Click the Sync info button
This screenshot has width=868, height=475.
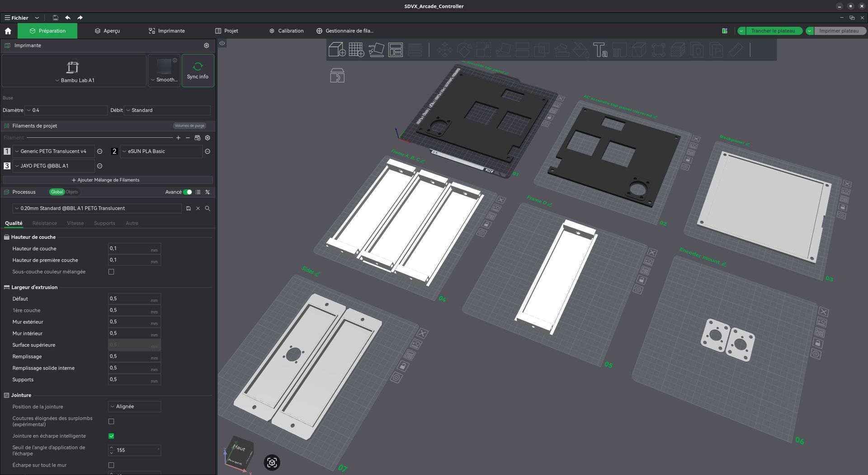(198, 71)
